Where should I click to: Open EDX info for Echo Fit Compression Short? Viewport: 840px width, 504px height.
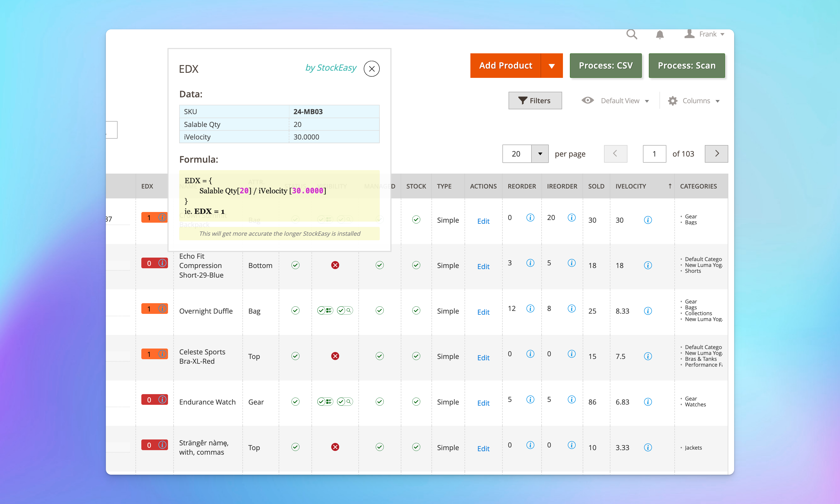click(162, 263)
